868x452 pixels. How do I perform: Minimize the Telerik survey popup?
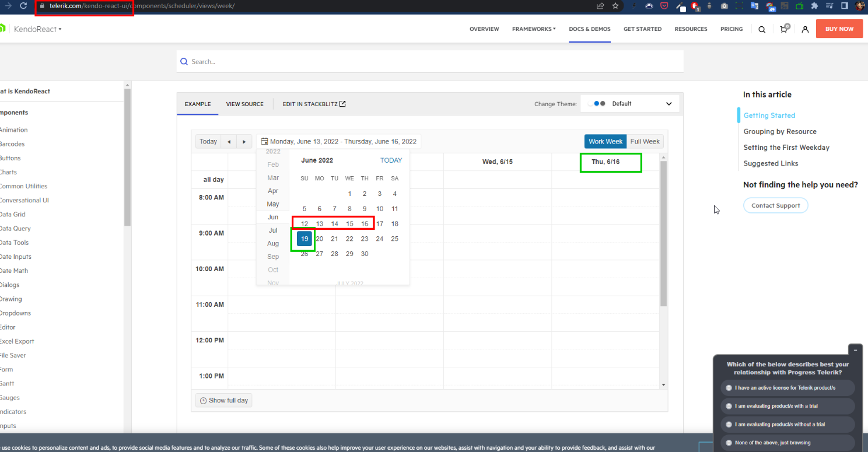pos(855,350)
